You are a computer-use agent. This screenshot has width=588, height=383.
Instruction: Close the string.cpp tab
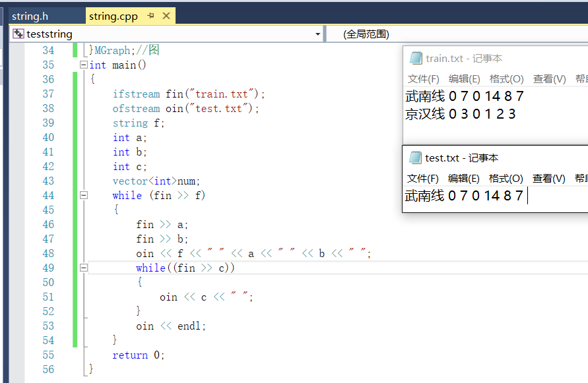[166, 16]
